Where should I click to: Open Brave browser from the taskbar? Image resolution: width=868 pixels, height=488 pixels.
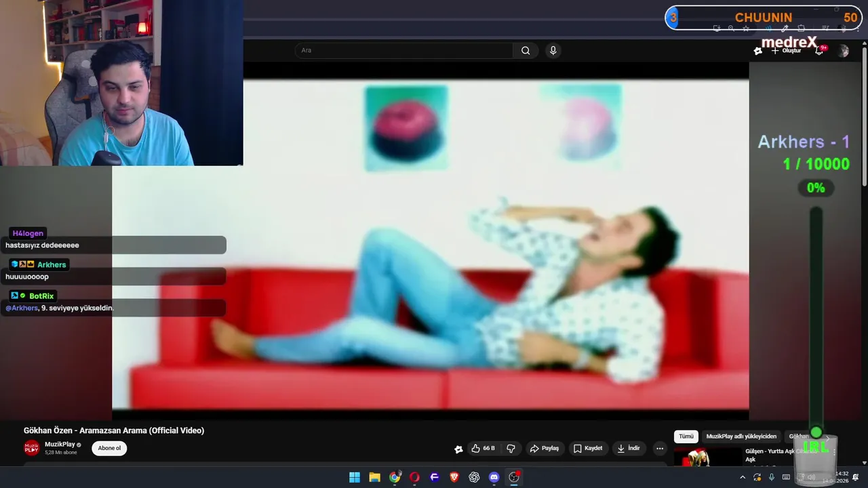(454, 477)
